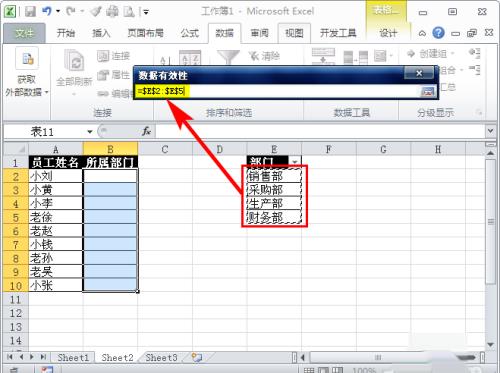500x373 pixels.
Task: Click the Save icon in quick access toolbar
Action: coord(30,12)
